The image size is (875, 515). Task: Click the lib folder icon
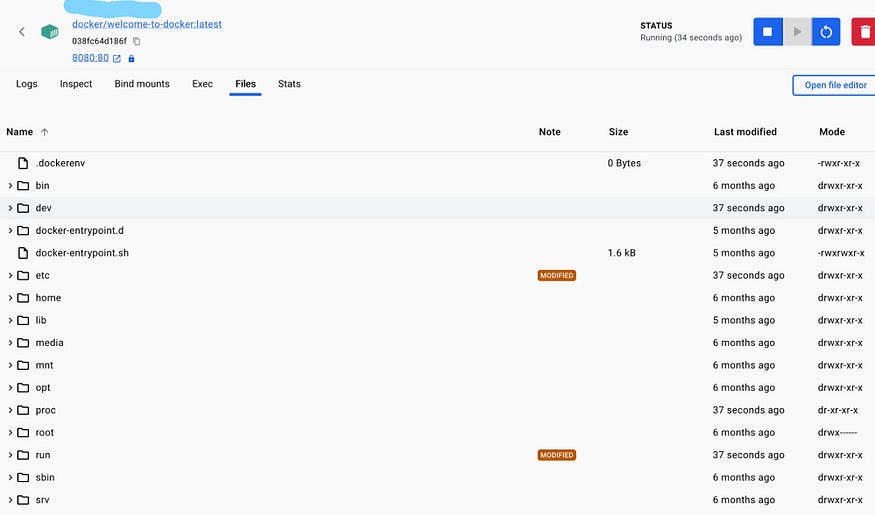23,320
